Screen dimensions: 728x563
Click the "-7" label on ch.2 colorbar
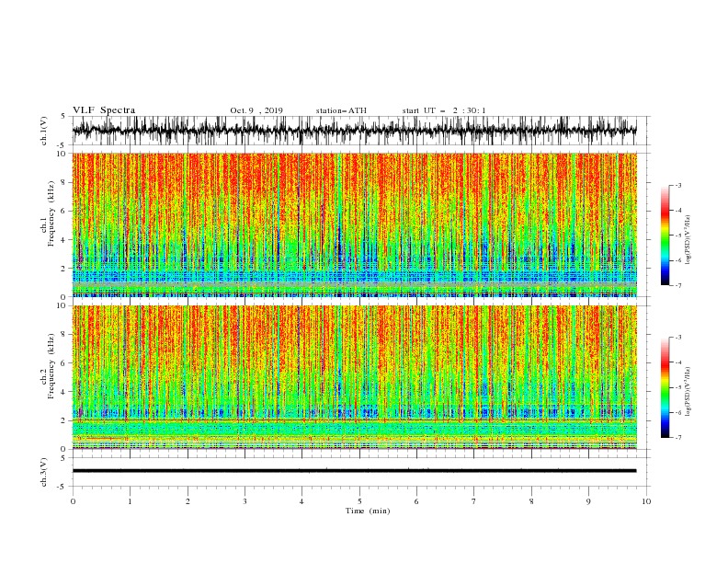[678, 438]
